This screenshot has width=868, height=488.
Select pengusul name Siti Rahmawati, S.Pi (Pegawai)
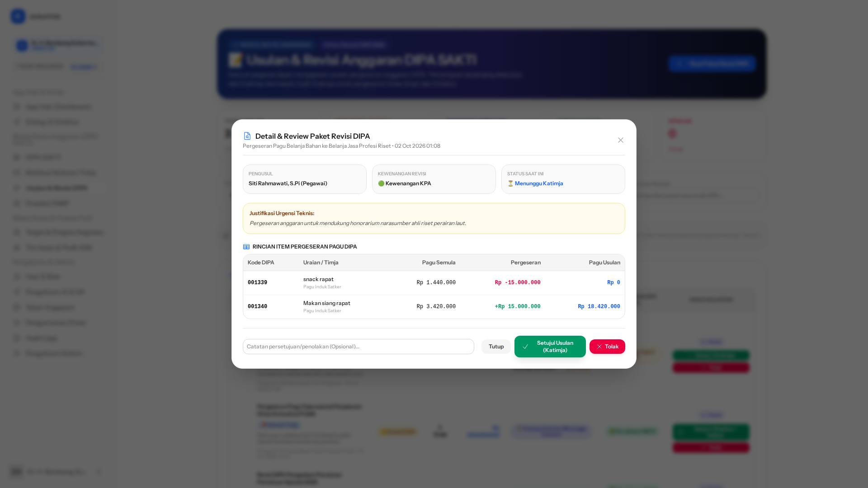[x=288, y=183]
